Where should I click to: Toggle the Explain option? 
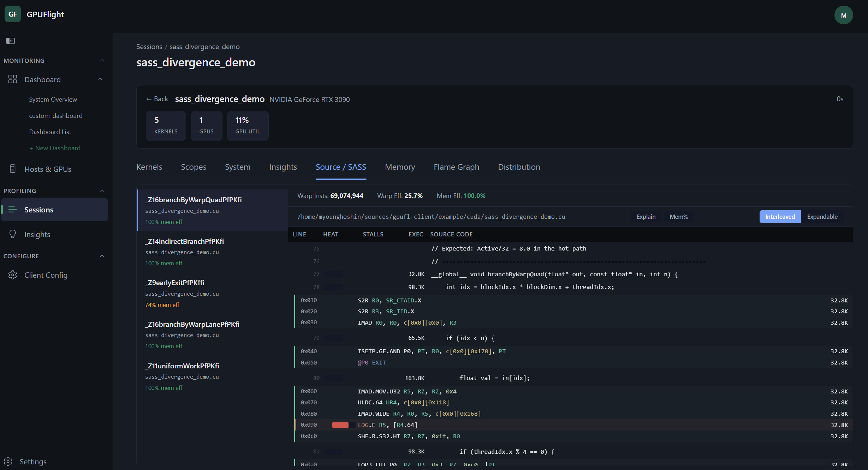click(646, 217)
